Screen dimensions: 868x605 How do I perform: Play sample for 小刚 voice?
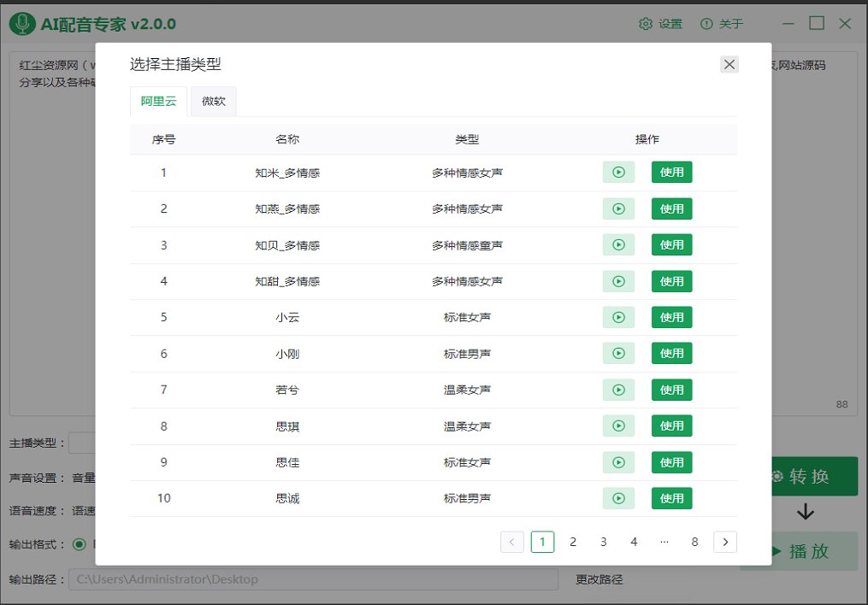pyautogui.click(x=618, y=354)
